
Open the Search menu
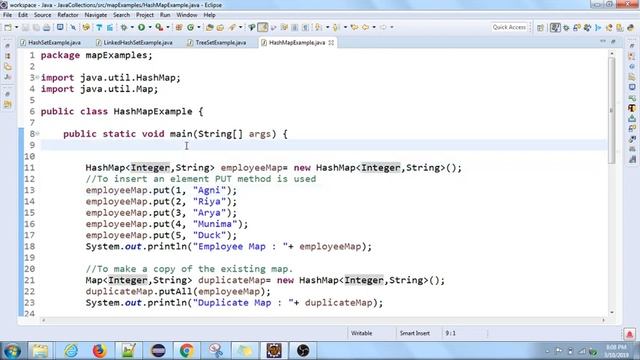point(121,15)
